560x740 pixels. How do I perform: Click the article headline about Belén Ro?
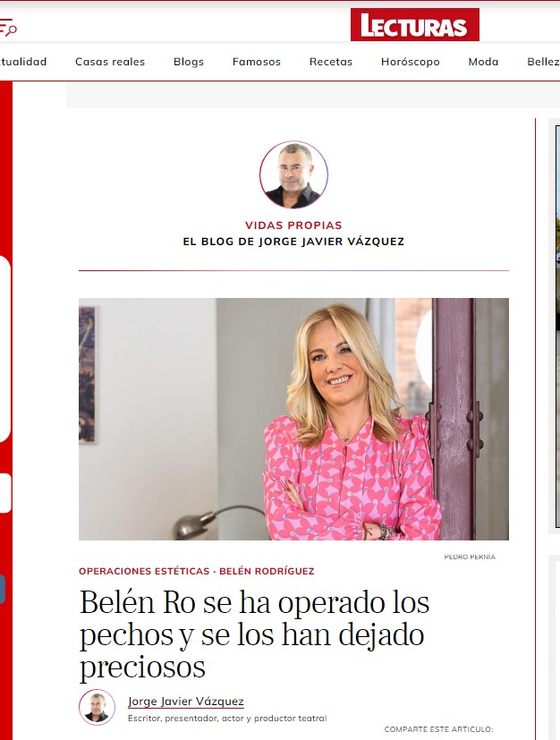254,634
